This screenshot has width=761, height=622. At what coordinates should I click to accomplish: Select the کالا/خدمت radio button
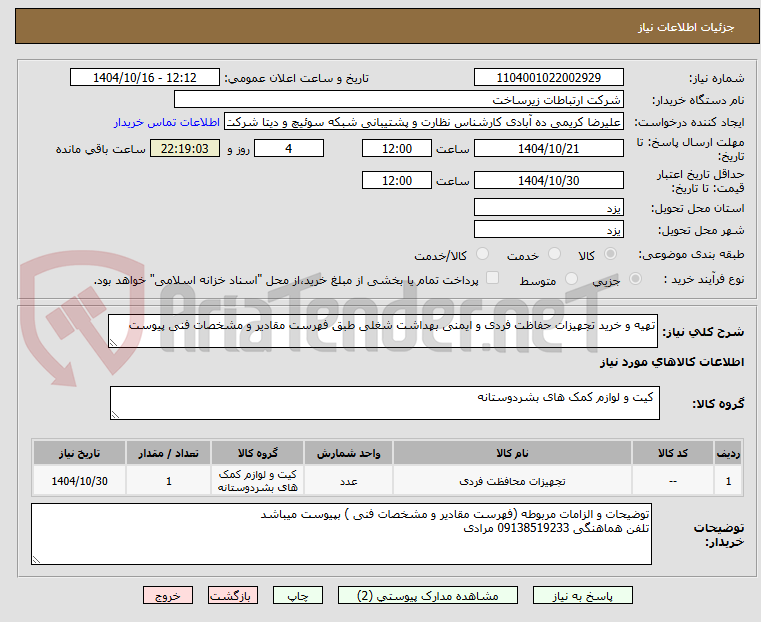pyautogui.click(x=482, y=254)
